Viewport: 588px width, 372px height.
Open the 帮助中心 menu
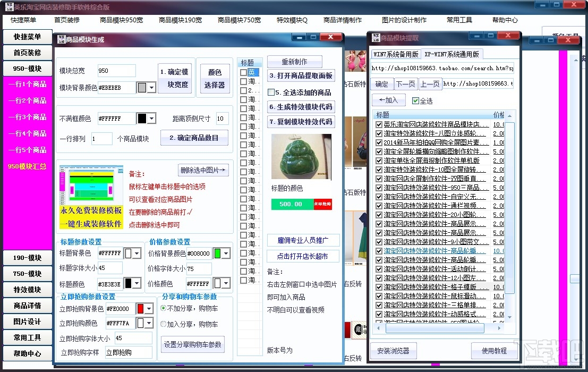[x=505, y=20]
